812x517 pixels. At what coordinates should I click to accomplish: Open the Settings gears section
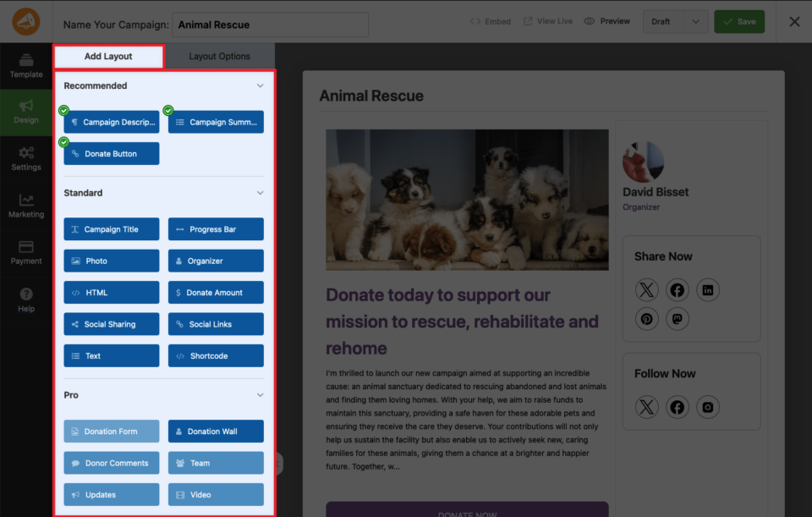(x=26, y=159)
